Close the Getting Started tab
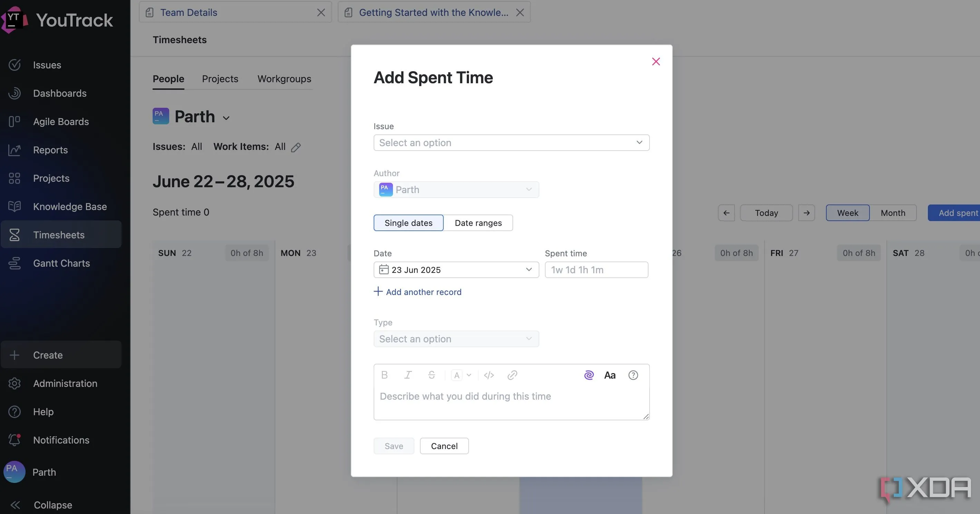 520,12
